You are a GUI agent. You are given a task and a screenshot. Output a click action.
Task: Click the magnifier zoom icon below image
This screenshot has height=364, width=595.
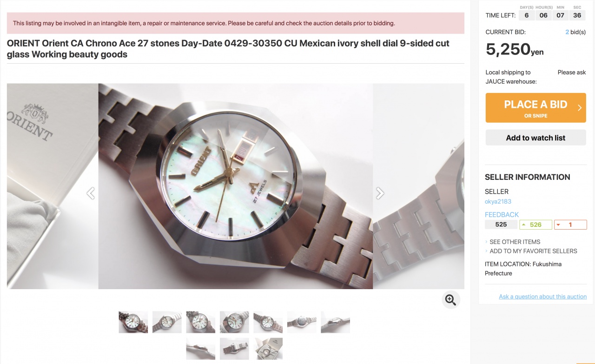(x=450, y=300)
